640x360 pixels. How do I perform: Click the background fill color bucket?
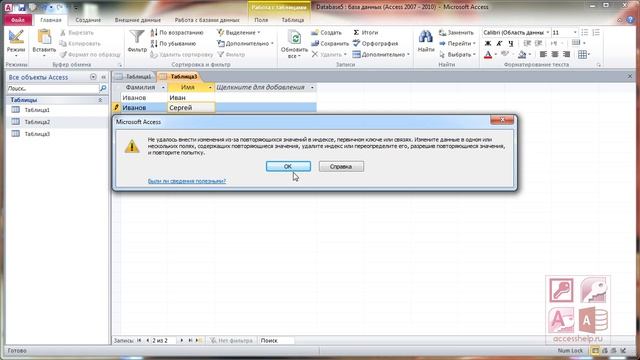click(x=522, y=54)
